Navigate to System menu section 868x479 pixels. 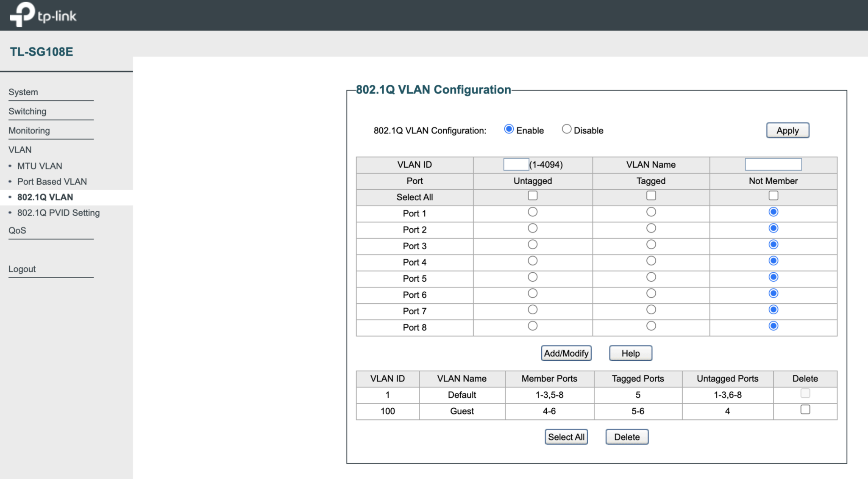point(22,92)
